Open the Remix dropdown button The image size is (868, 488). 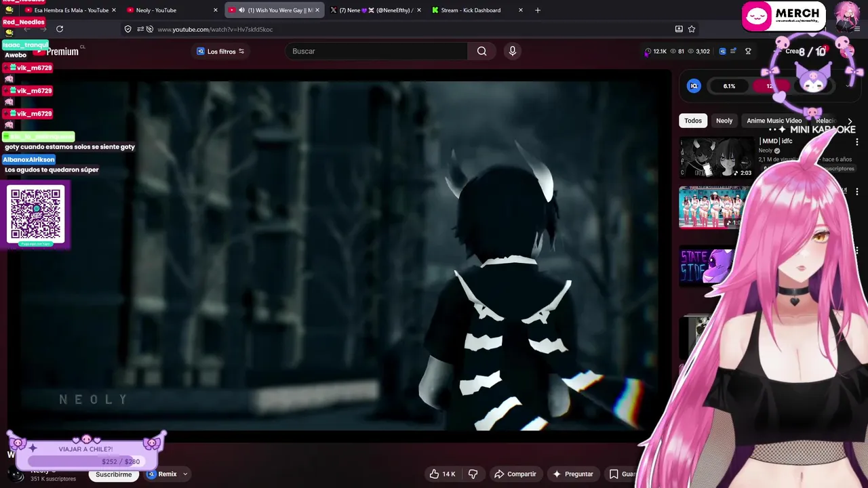(167, 474)
